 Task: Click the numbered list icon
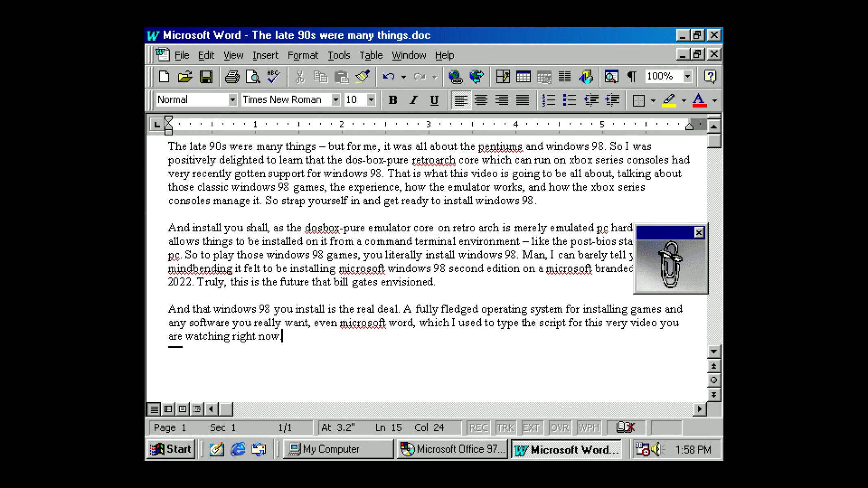point(549,100)
